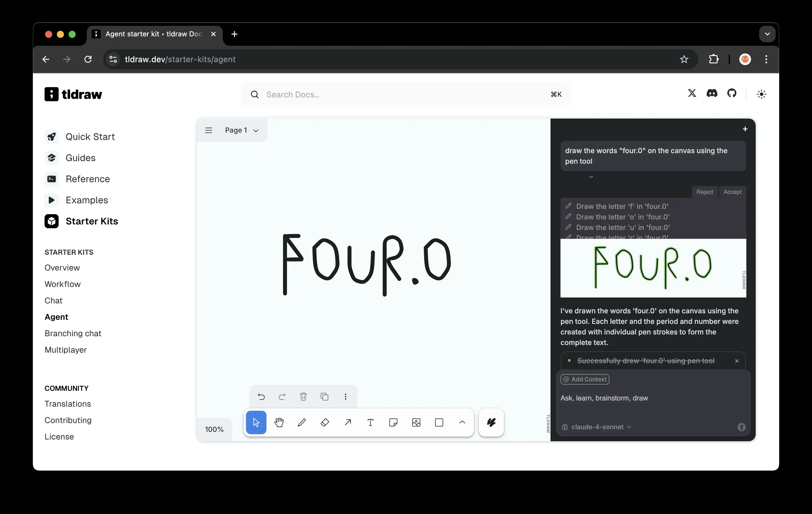Select the Draw pencil tool
This screenshot has width=812, height=514.
tap(302, 422)
